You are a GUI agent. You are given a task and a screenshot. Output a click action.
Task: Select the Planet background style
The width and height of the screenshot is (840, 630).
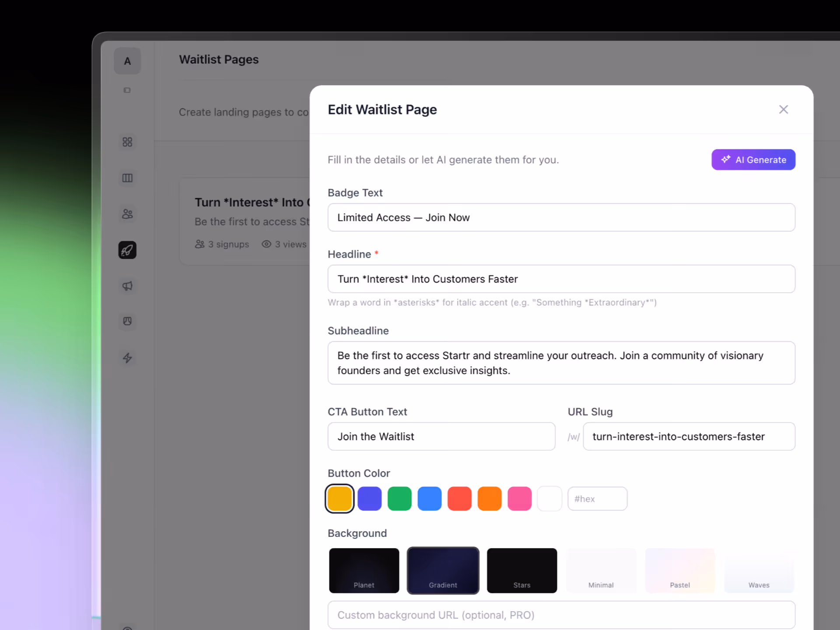pos(364,570)
